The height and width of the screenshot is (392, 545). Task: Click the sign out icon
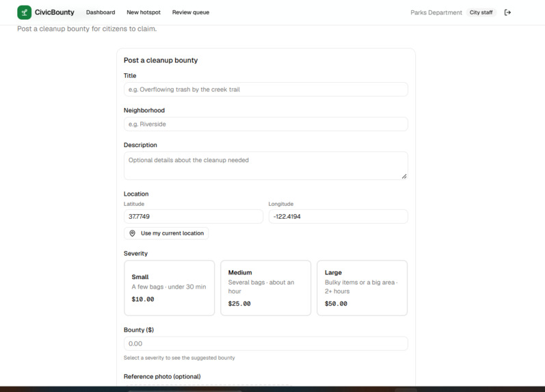(x=507, y=12)
